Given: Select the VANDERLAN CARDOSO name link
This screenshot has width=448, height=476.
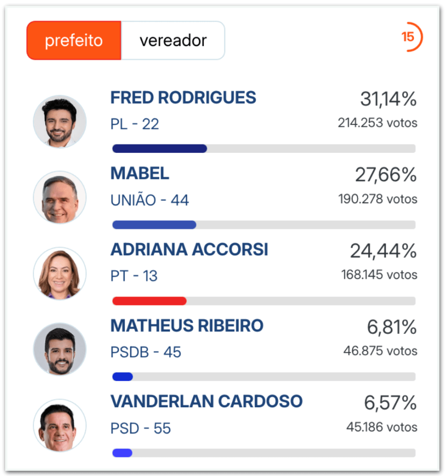Looking at the screenshot, I should click(207, 402).
